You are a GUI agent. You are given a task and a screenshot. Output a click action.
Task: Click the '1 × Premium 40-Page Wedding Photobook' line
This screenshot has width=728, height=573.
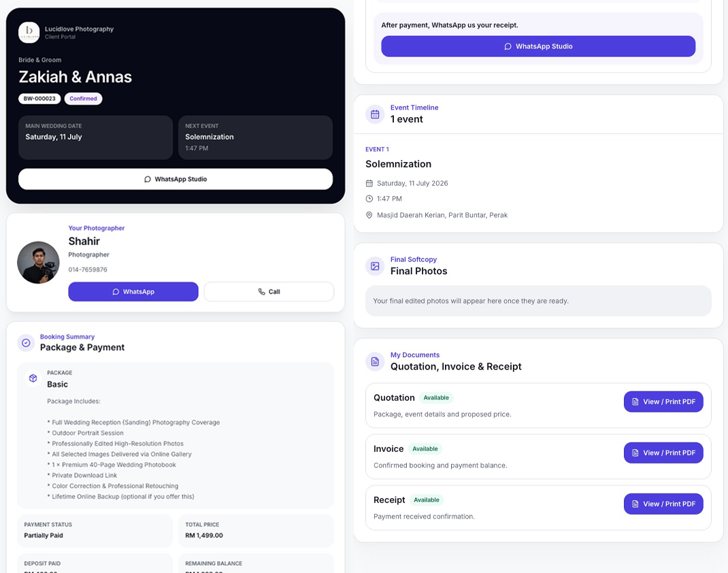(112, 465)
